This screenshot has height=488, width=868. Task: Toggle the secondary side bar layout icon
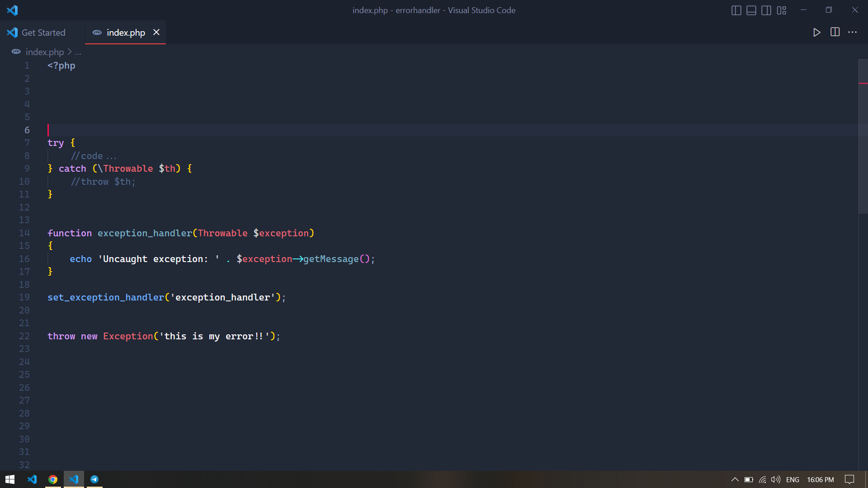766,10
